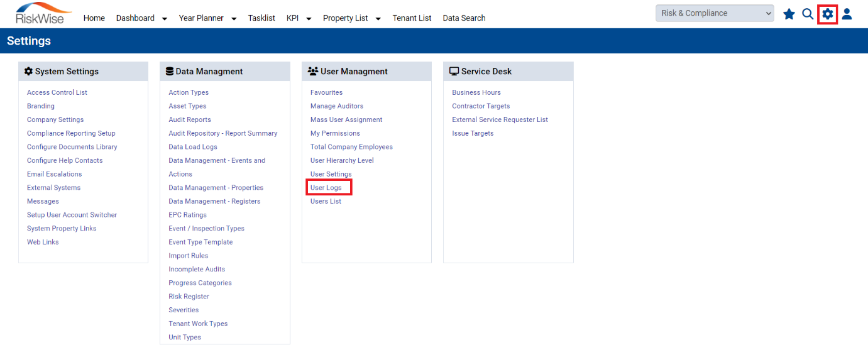868x350 pixels.
Task: Open System Property Links link
Action: (x=62, y=229)
